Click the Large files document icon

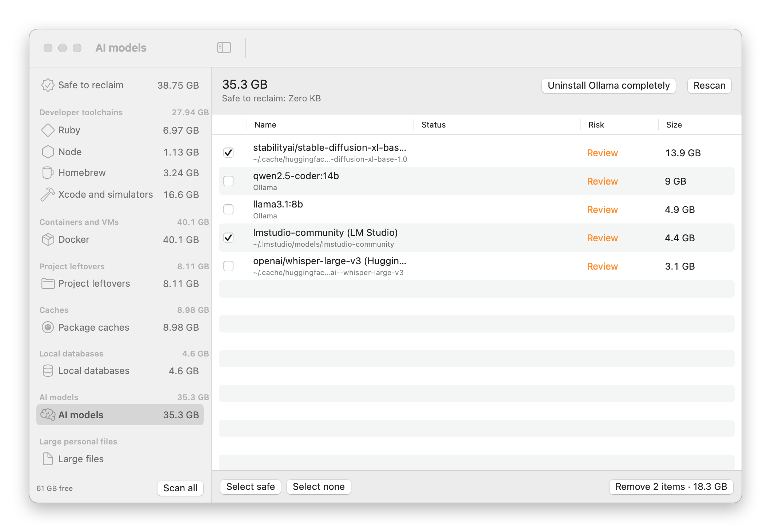point(48,459)
